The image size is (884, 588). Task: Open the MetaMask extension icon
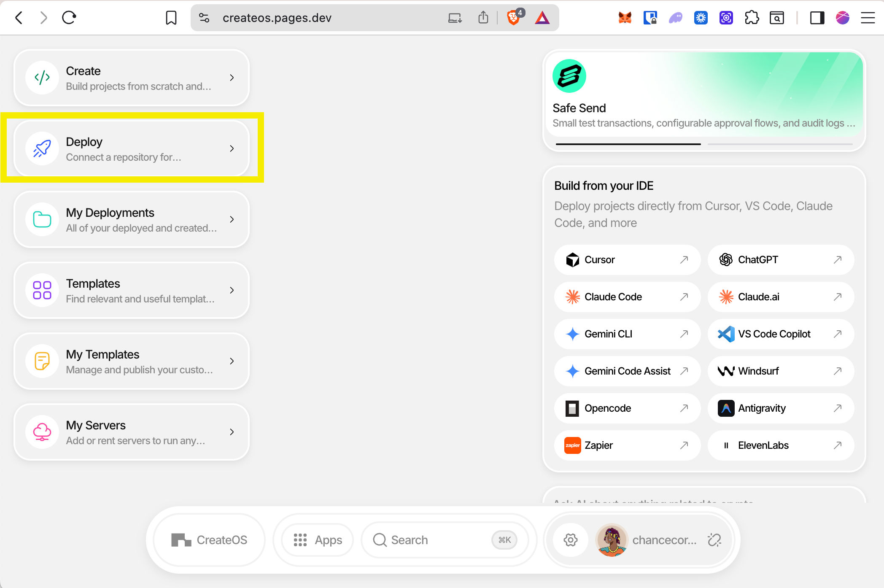coord(625,17)
